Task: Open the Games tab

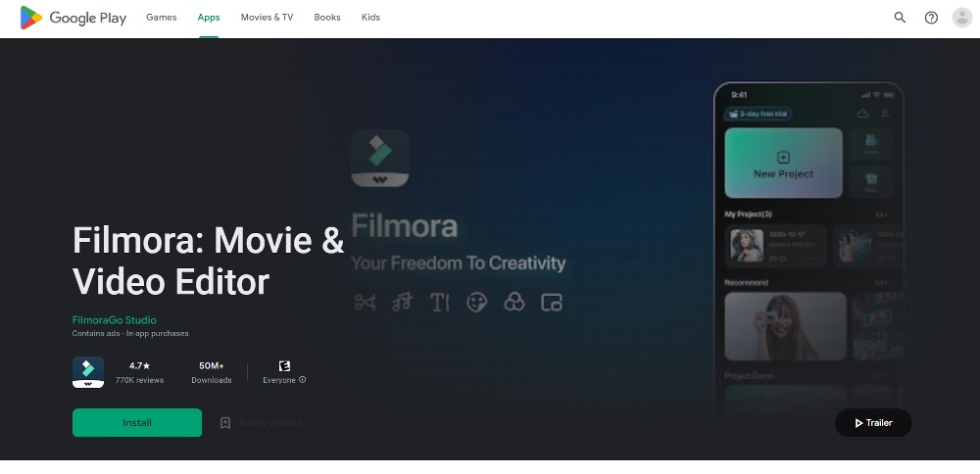Action: click(162, 18)
